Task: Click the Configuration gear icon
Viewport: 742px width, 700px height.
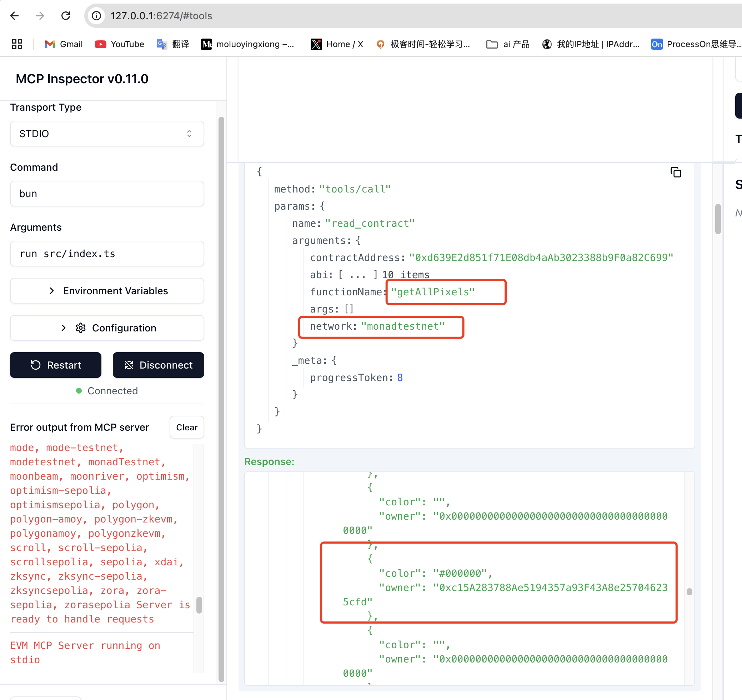Action: click(x=81, y=328)
